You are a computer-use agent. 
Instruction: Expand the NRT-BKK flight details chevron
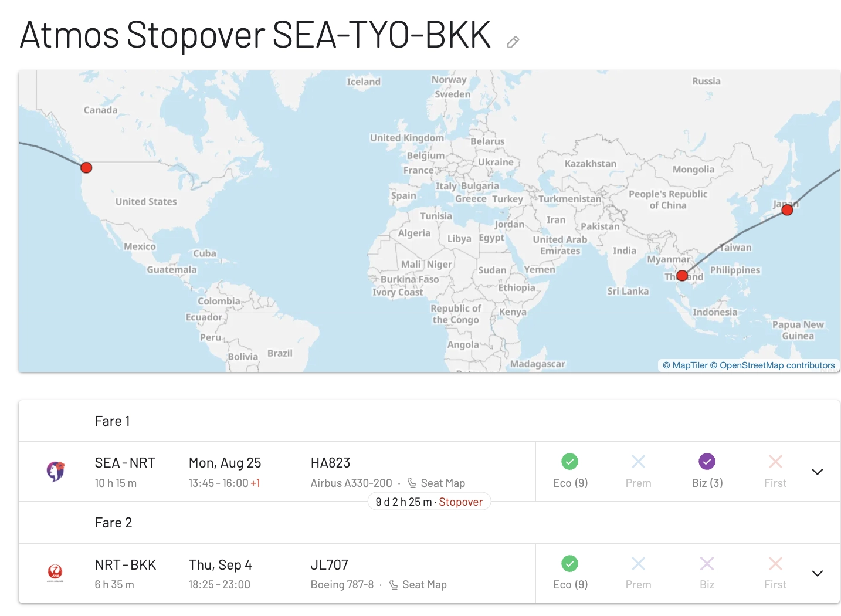(x=817, y=573)
